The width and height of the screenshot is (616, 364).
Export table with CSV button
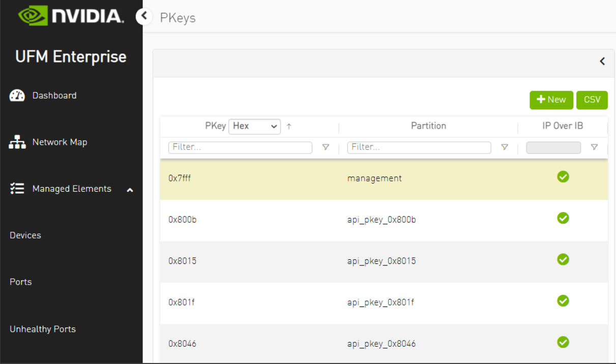[x=592, y=100]
